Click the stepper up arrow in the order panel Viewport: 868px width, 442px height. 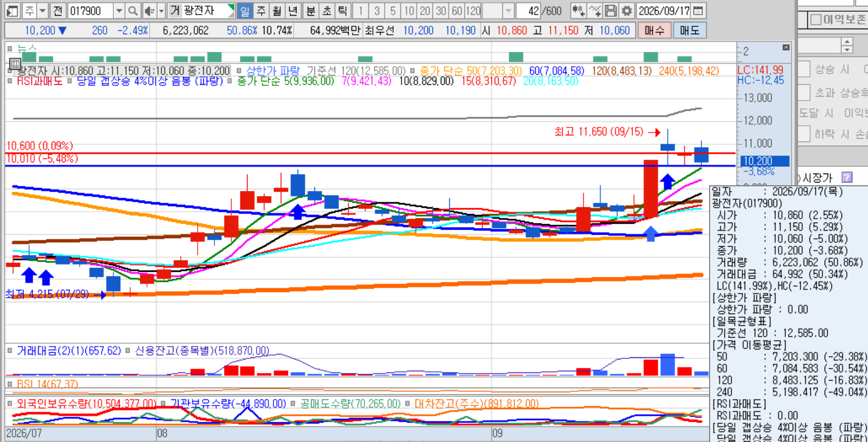point(847,42)
